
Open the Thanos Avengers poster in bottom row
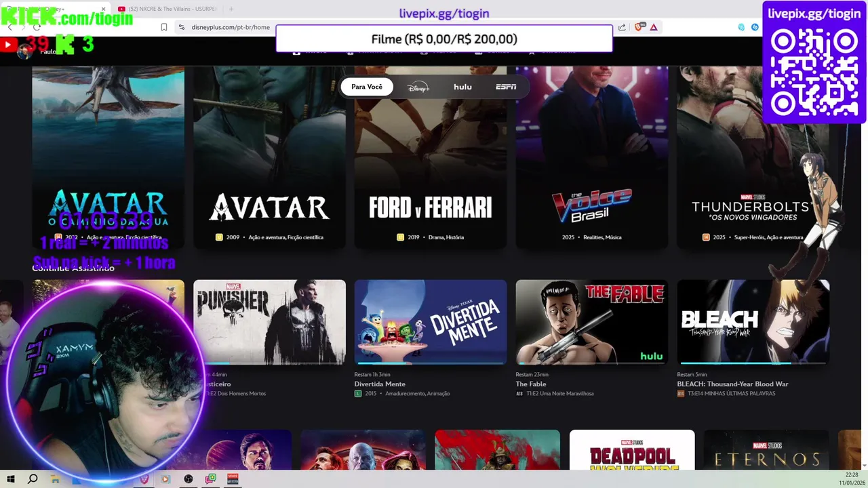(363, 449)
